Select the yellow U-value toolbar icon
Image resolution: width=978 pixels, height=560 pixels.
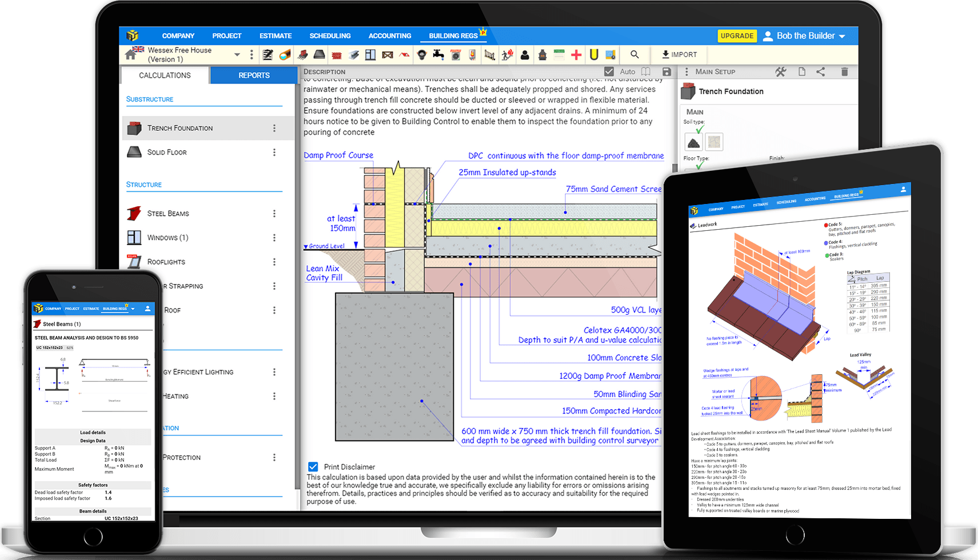click(594, 55)
